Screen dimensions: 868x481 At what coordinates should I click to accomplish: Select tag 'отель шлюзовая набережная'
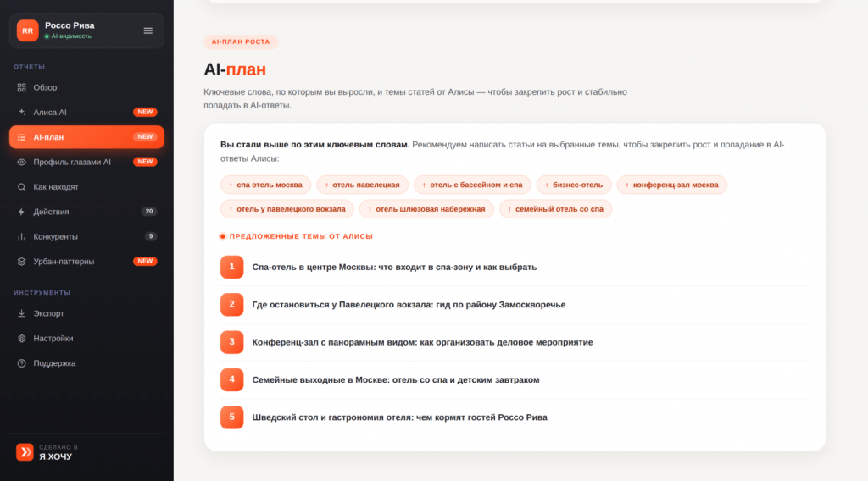coord(426,209)
